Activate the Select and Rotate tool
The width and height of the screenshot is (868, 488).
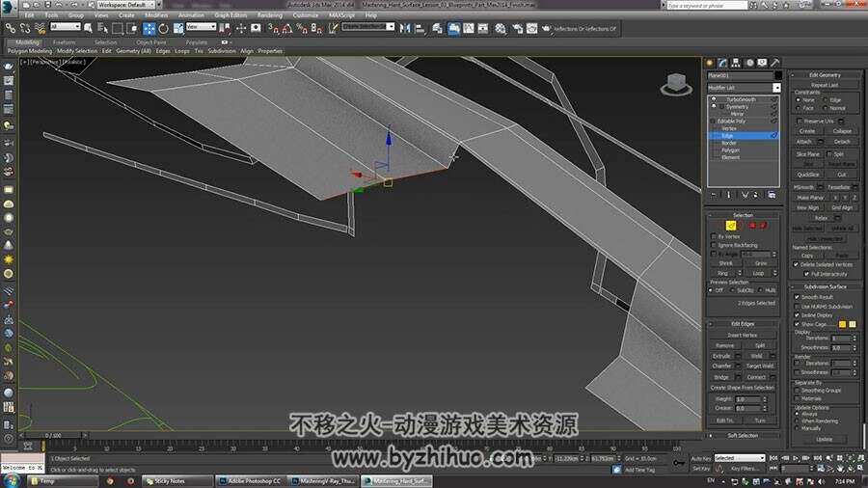coord(163,28)
